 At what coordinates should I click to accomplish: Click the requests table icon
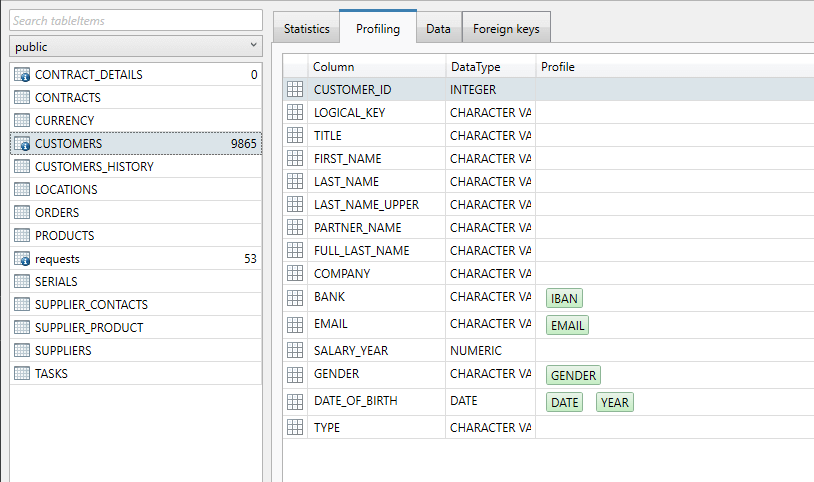(x=22, y=259)
